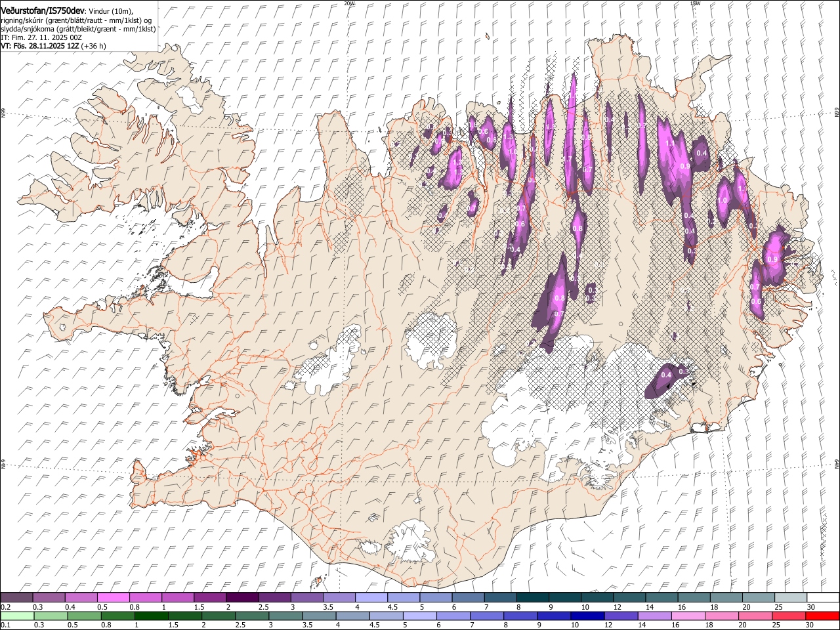This screenshot has width=840, height=630.
Task: Pick the top legend swatch between 20 and 25
Action: pos(757,597)
